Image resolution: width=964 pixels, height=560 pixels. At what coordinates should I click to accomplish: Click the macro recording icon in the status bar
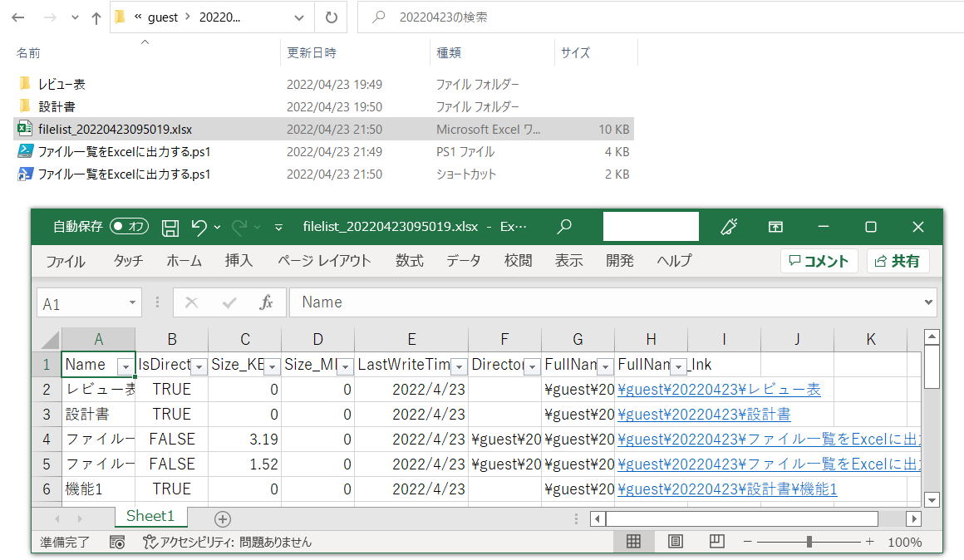tap(117, 541)
